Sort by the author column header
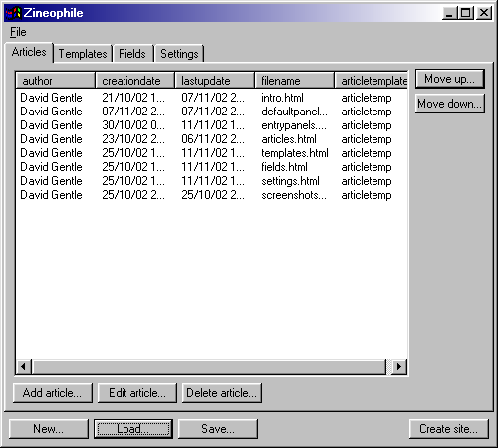This screenshot has height=448, width=498. 56,81
